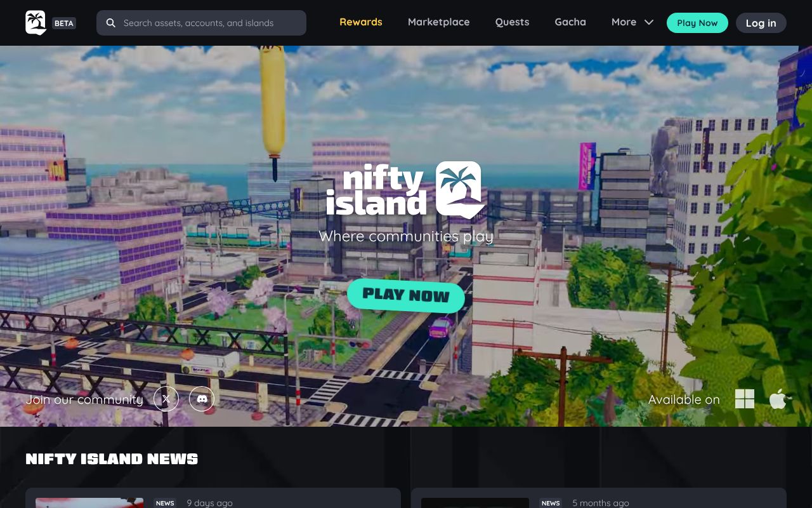Image resolution: width=812 pixels, height=508 pixels.
Task: Select the Windows download icon
Action: click(744, 399)
